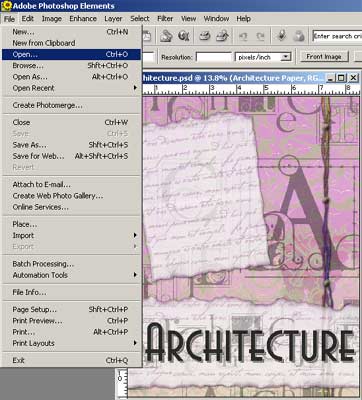Choose Print Preview... menu item

tap(71, 321)
